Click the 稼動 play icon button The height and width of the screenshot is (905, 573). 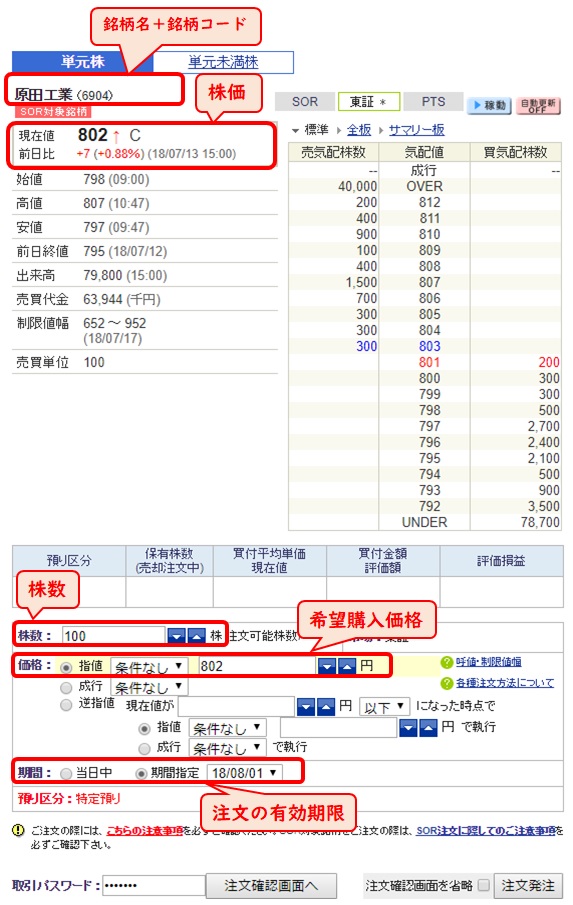[489, 105]
